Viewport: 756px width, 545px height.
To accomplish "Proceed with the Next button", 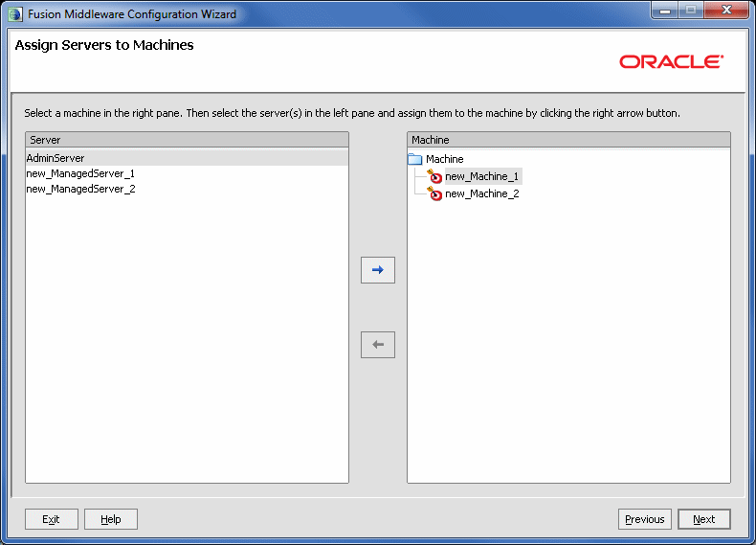I will point(704,519).
